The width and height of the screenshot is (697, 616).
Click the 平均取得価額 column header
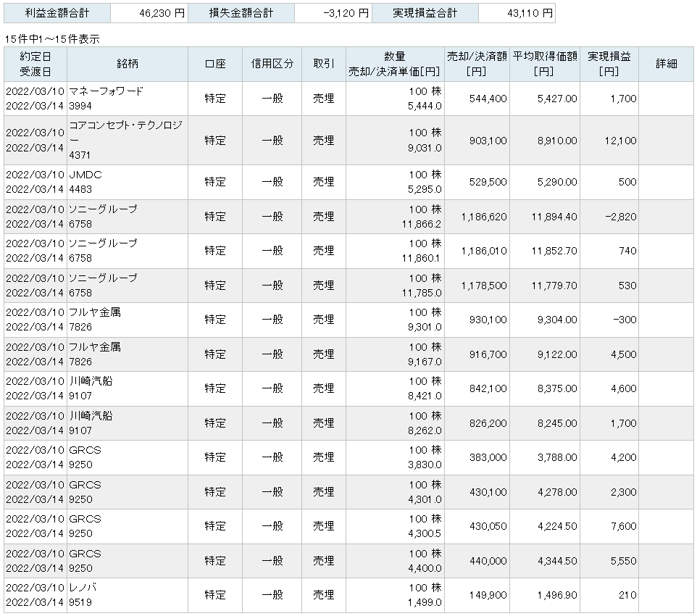click(x=545, y=64)
